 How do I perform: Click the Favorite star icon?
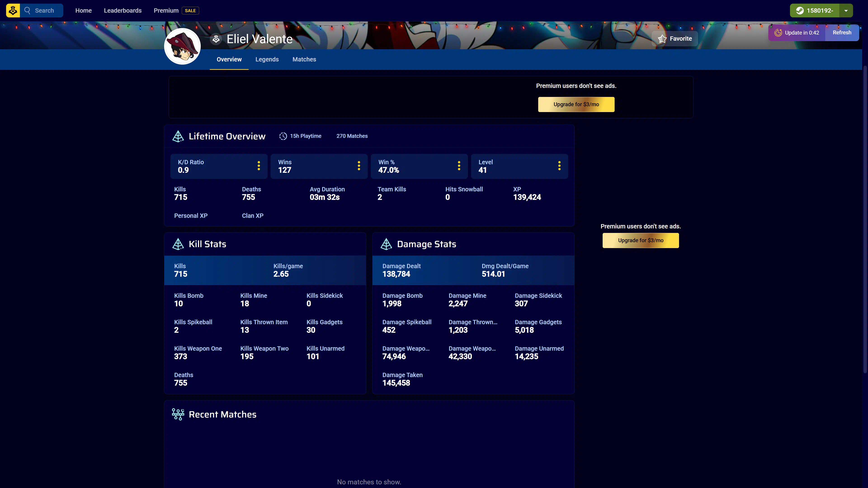[x=662, y=39]
